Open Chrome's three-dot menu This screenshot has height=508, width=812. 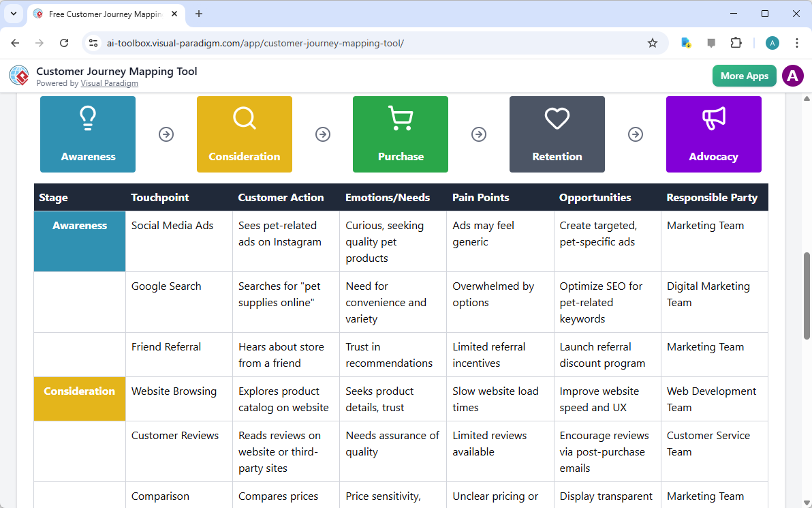tap(797, 42)
